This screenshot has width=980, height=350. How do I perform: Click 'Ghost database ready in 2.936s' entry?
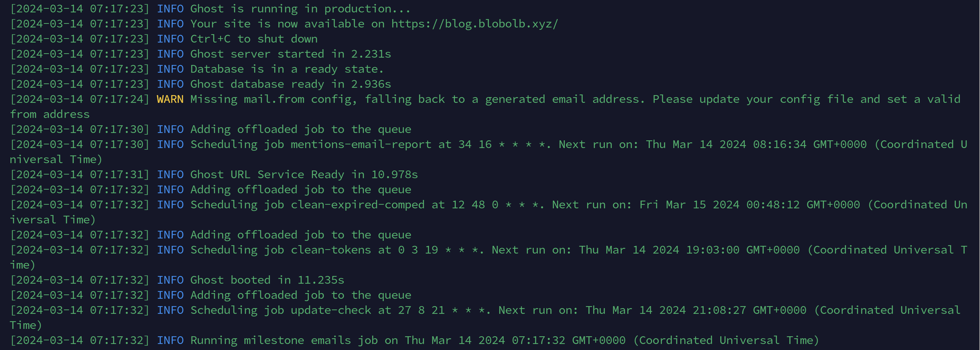click(x=291, y=84)
